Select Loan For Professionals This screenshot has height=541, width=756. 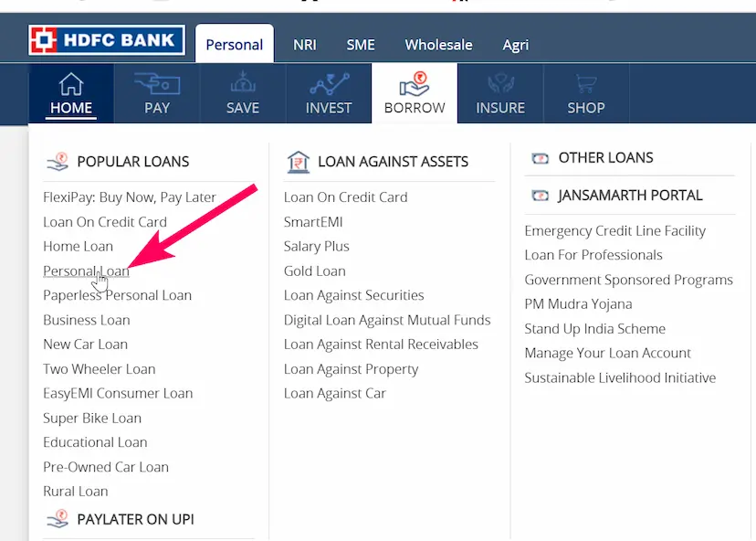pyautogui.click(x=593, y=255)
